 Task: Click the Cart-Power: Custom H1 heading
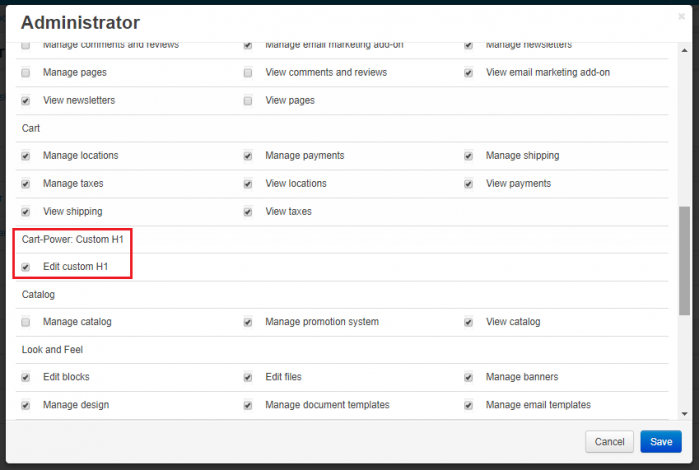[x=73, y=239]
